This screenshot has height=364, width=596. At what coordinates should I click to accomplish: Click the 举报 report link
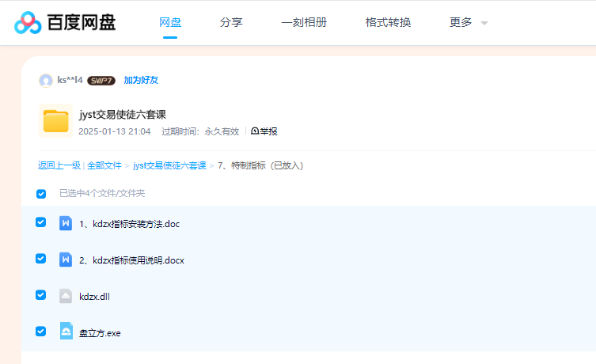[269, 131]
